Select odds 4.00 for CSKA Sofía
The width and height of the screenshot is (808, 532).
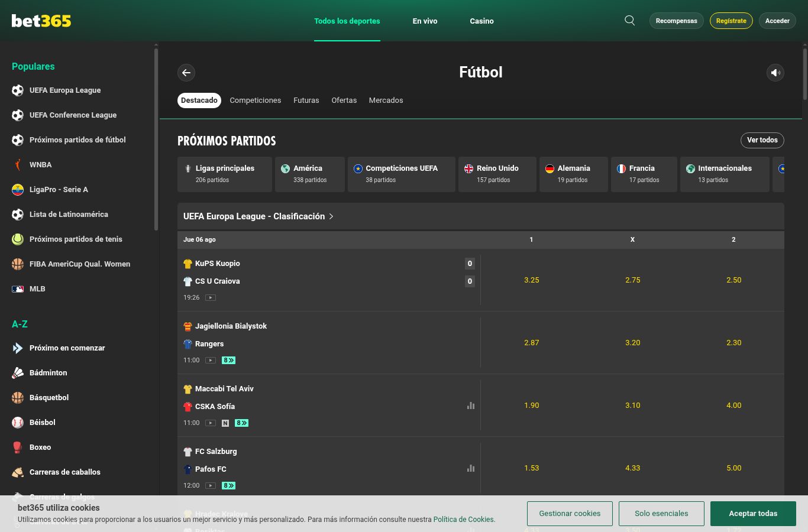click(734, 406)
